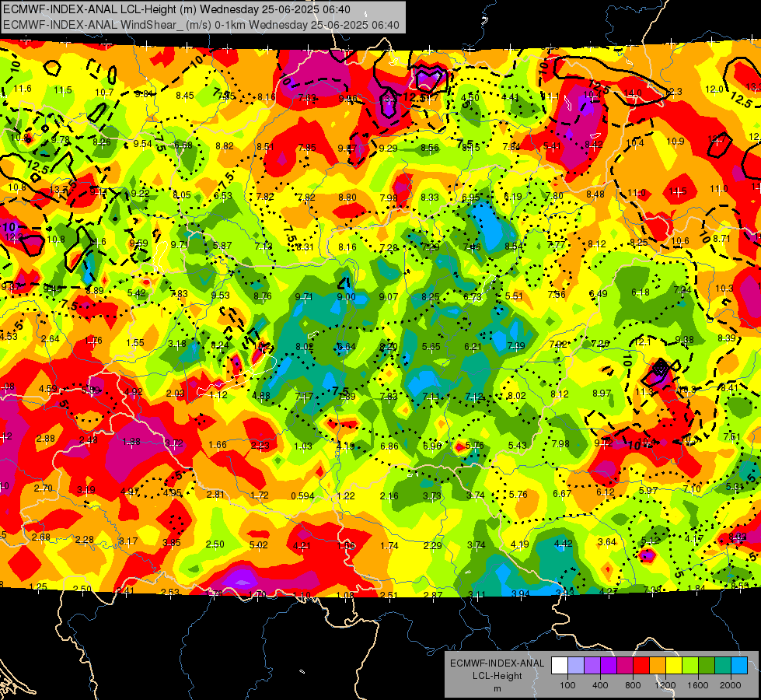
Task: Click the wind shear value 8.24
Action: point(220,345)
